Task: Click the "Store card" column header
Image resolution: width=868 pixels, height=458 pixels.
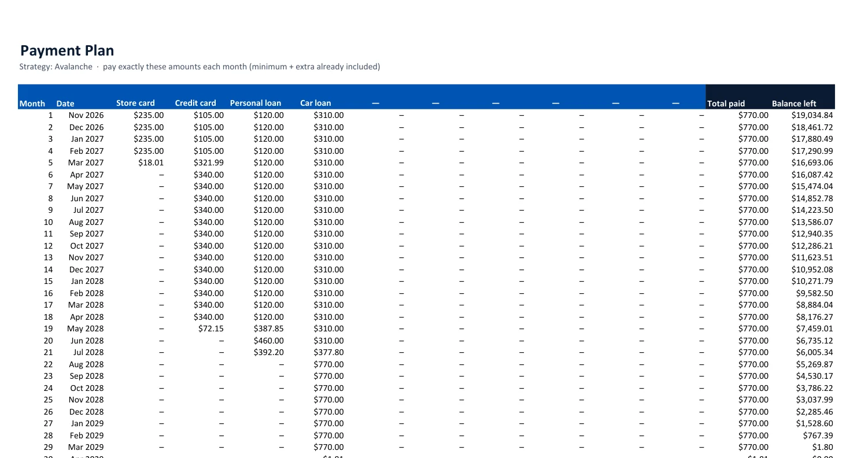Action: pos(135,104)
